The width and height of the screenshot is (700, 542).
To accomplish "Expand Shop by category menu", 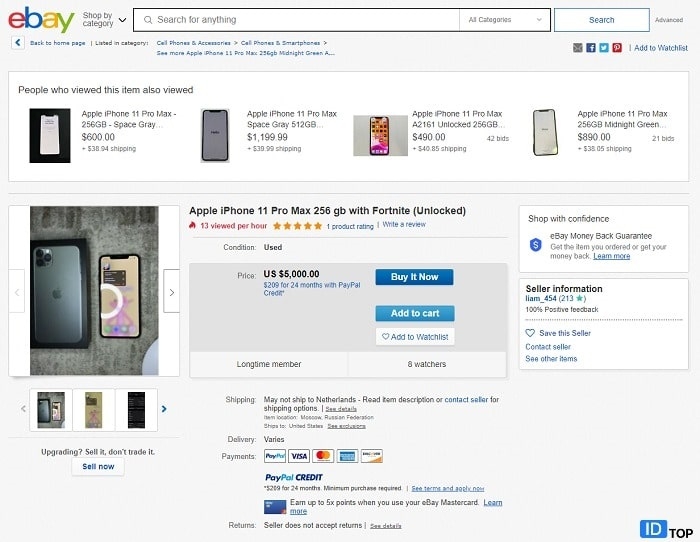I will click(x=104, y=20).
